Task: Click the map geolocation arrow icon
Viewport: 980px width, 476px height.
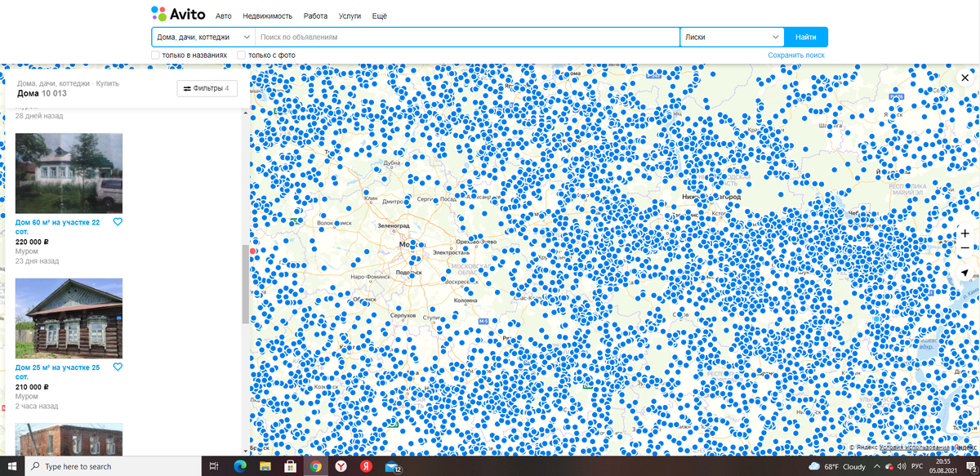Action: 964,273
